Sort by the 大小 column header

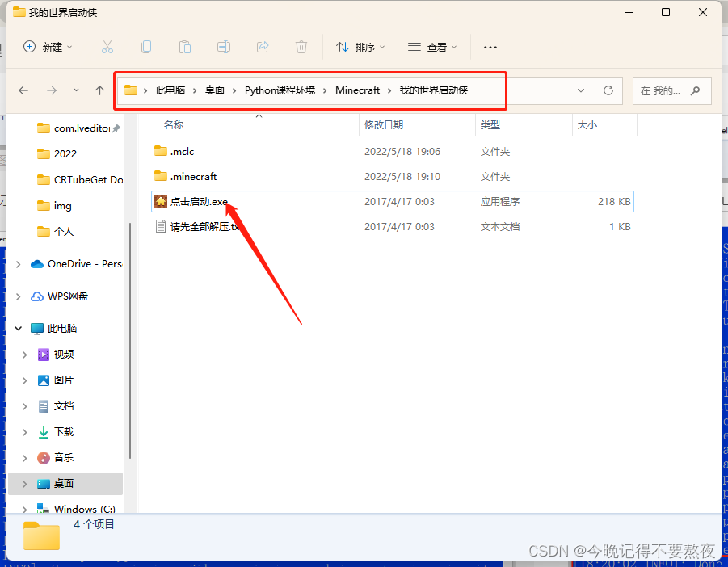(x=587, y=125)
